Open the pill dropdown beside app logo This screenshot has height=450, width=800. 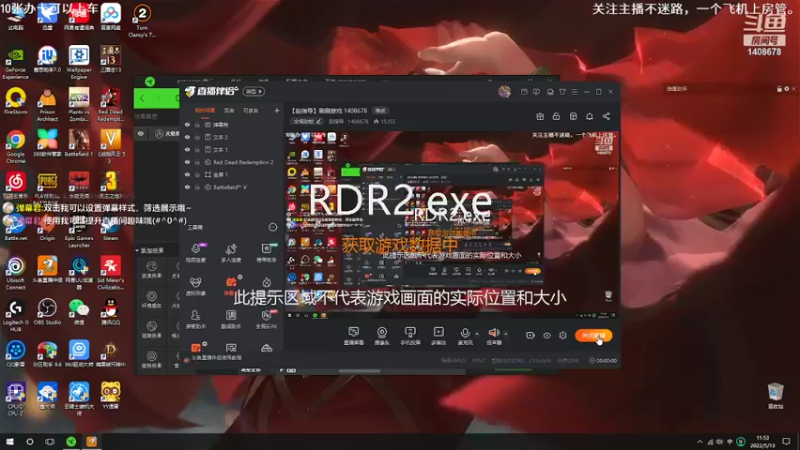tap(254, 91)
